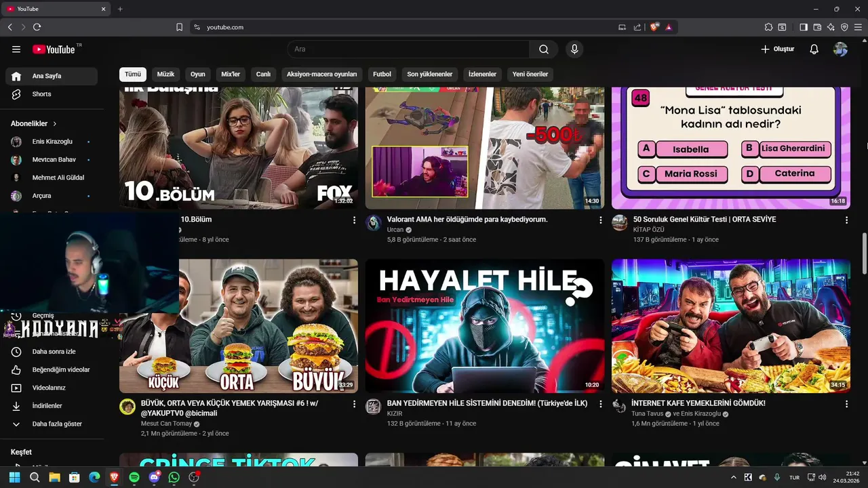Open the HAYALET HİLE video thumbnail
This screenshot has height=488, width=868.
click(x=485, y=326)
